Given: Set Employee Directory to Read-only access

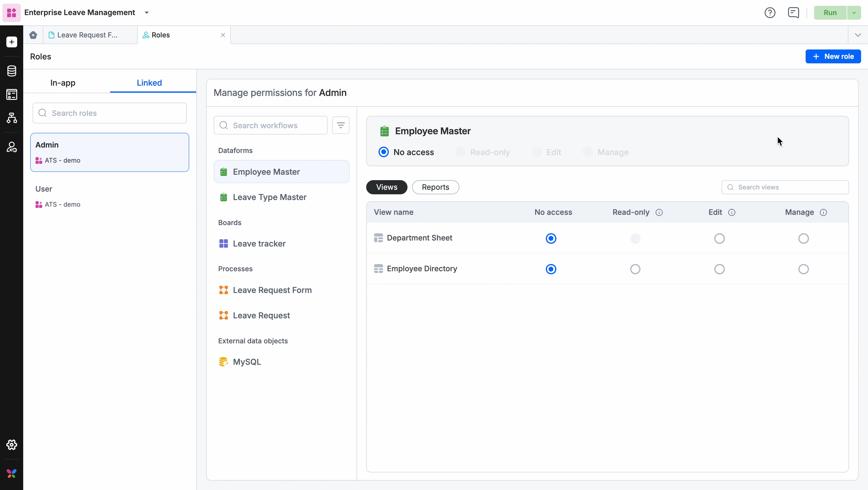Looking at the screenshot, I should [x=635, y=269].
